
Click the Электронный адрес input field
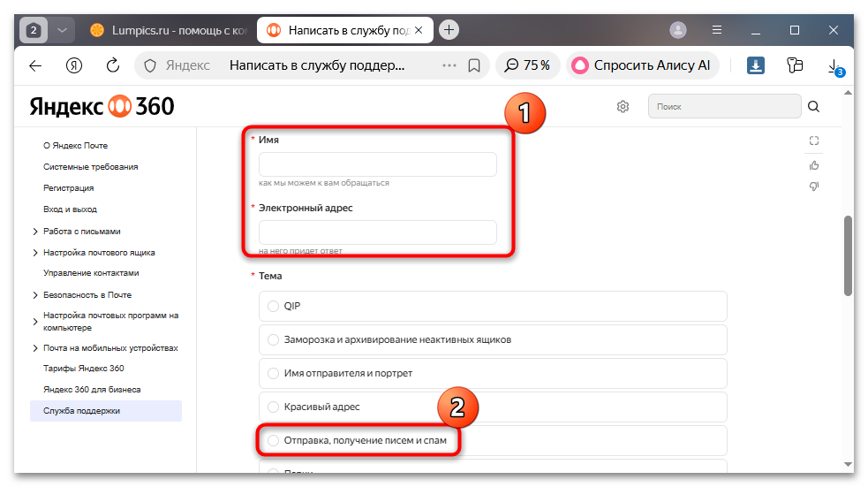click(378, 232)
